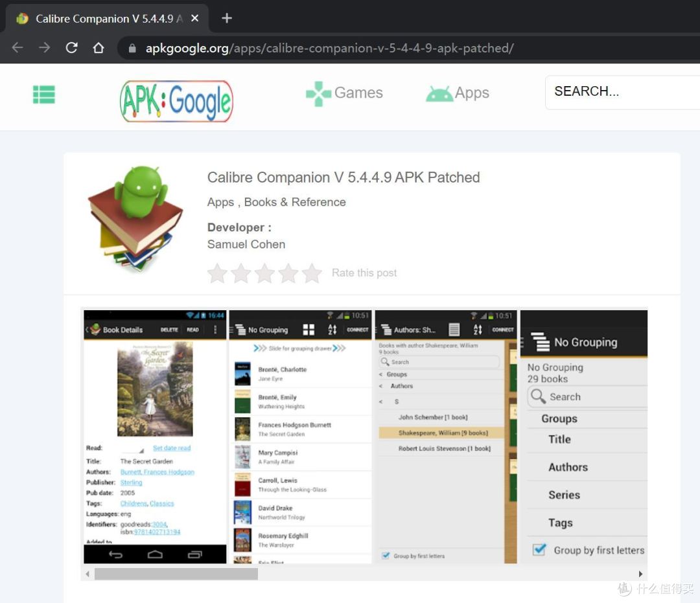Select Carroll, Lewis Through the Looking-Glass row

302,485
